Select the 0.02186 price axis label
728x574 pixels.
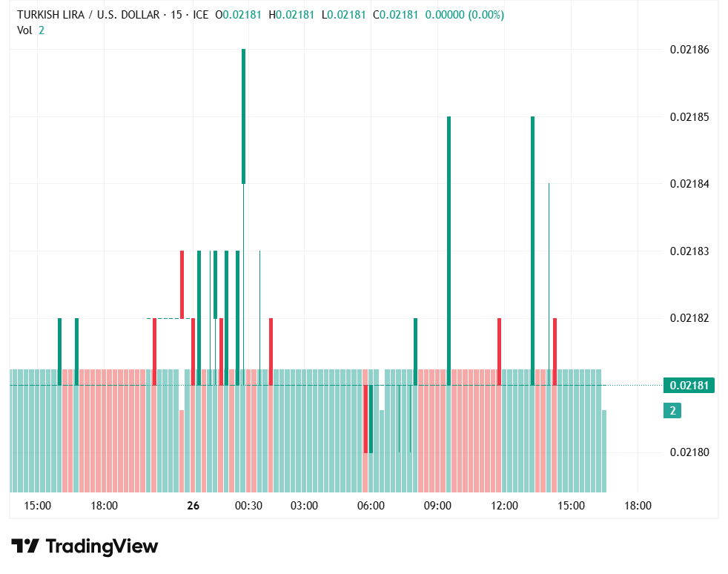(x=689, y=50)
